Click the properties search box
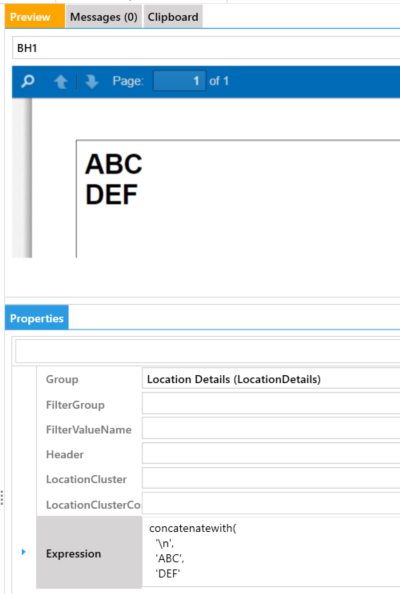This screenshot has width=400, height=594. [x=208, y=351]
